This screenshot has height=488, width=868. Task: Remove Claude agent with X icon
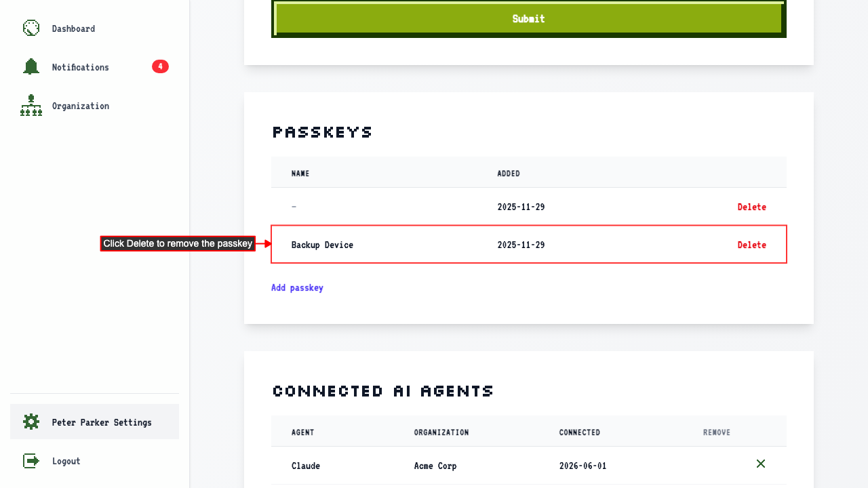coord(761,464)
